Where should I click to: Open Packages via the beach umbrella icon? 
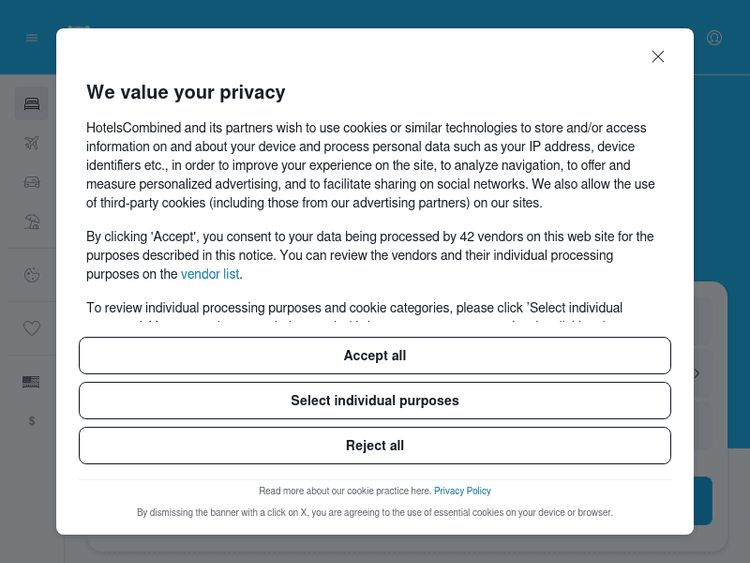[32, 222]
